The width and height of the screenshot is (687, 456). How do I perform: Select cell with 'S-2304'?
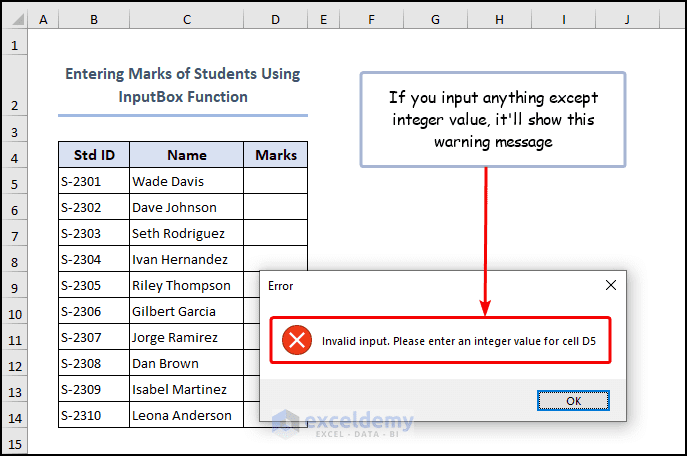point(94,259)
